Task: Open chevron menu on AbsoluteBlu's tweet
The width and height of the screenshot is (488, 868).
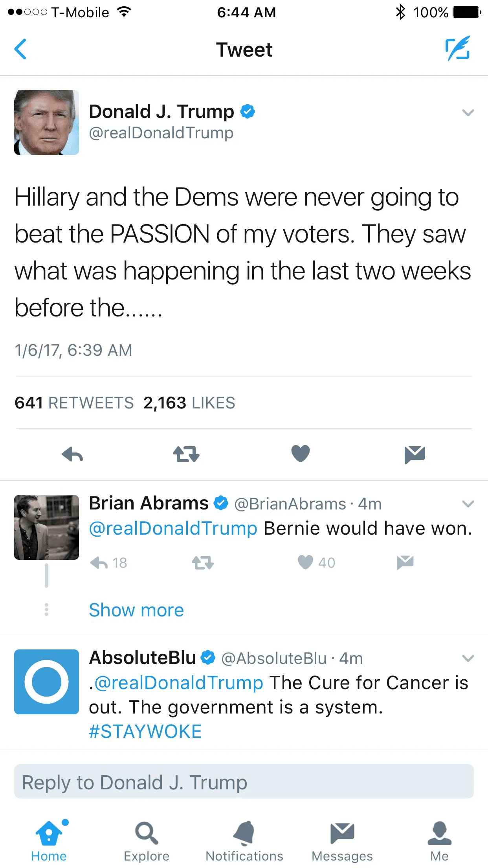Action: tap(468, 658)
